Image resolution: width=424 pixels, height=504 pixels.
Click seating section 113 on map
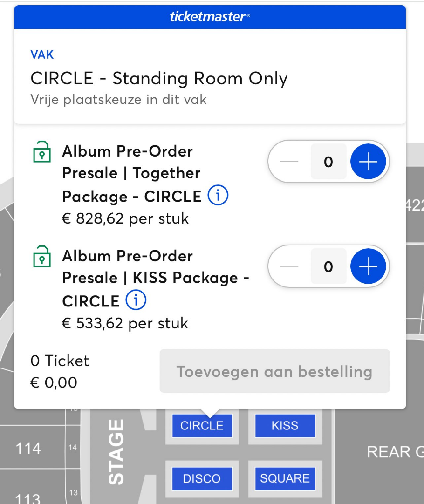coord(27,497)
